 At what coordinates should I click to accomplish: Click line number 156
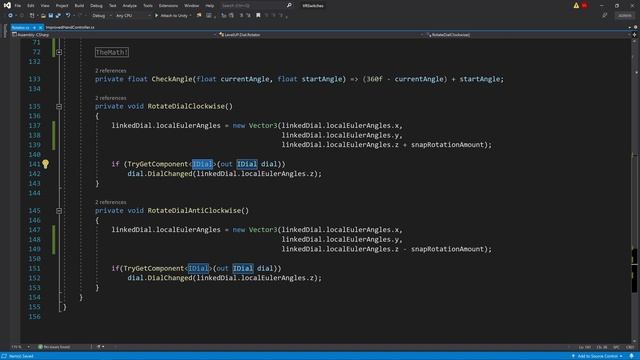pyautogui.click(x=34, y=316)
